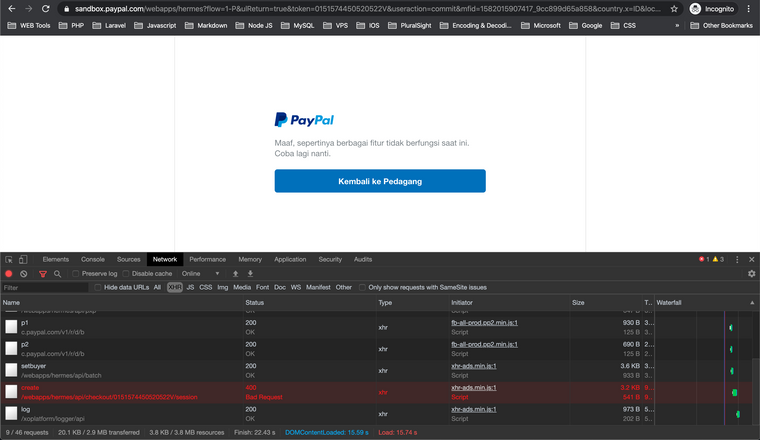Screen dimensions: 760x440
Task: Click the browser address bar URL
Action: [x=367, y=9]
